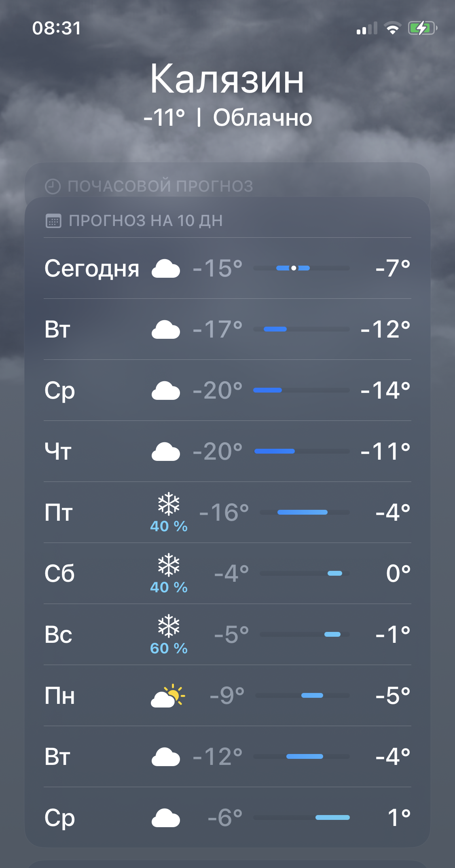Tap the city name Калязин
Image resolution: width=455 pixels, height=868 pixels.
coord(227,79)
